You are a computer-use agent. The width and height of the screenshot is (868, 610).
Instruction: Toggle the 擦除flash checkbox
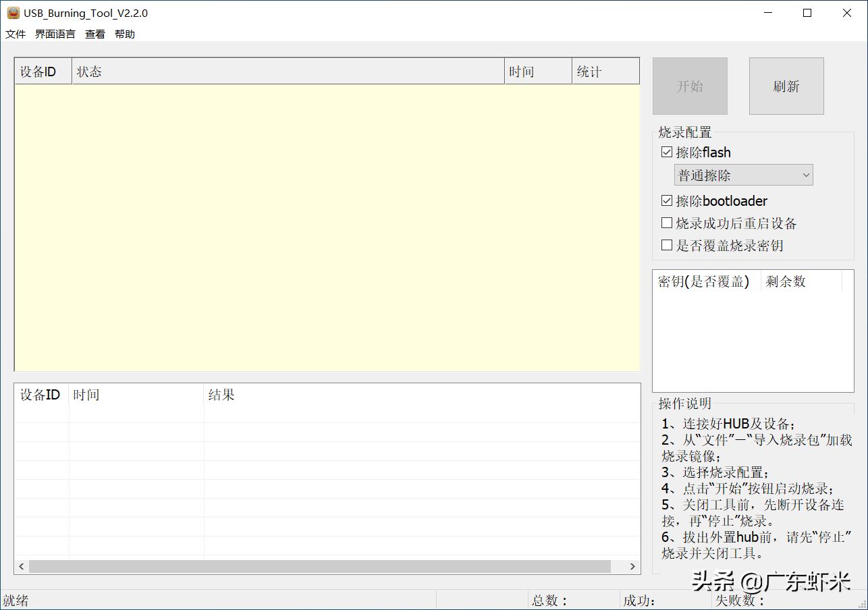pyautogui.click(x=667, y=152)
